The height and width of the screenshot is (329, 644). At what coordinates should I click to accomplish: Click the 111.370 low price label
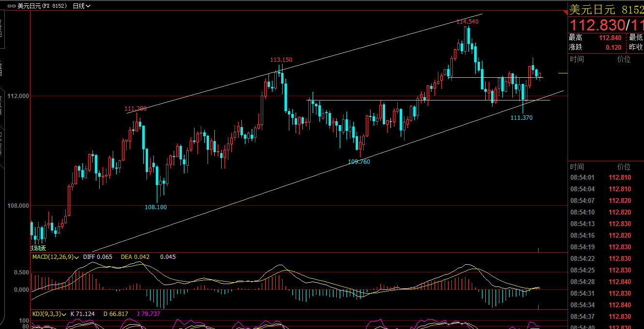tap(521, 118)
